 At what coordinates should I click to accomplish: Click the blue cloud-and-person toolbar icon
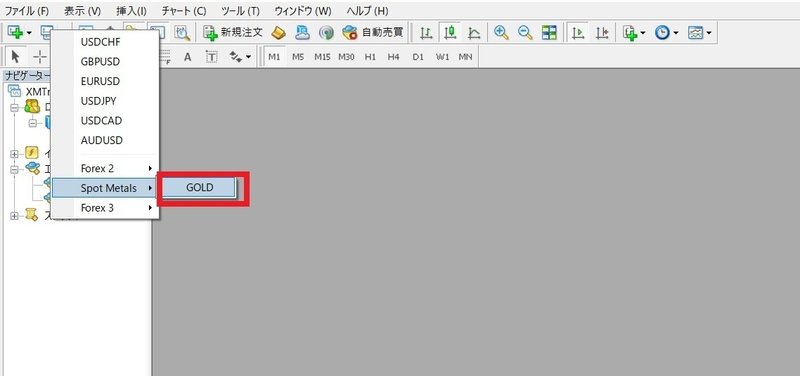pyautogui.click(x=303, y=33)
